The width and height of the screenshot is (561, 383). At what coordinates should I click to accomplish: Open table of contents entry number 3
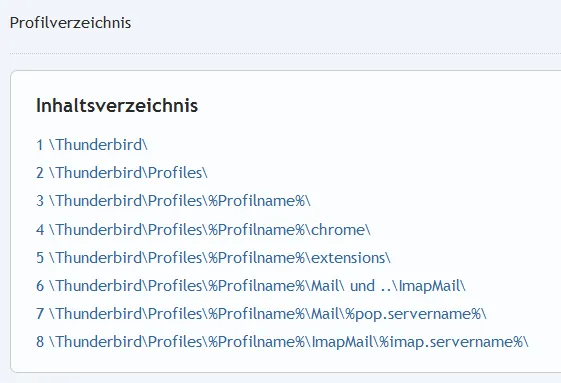click(173, 201)
